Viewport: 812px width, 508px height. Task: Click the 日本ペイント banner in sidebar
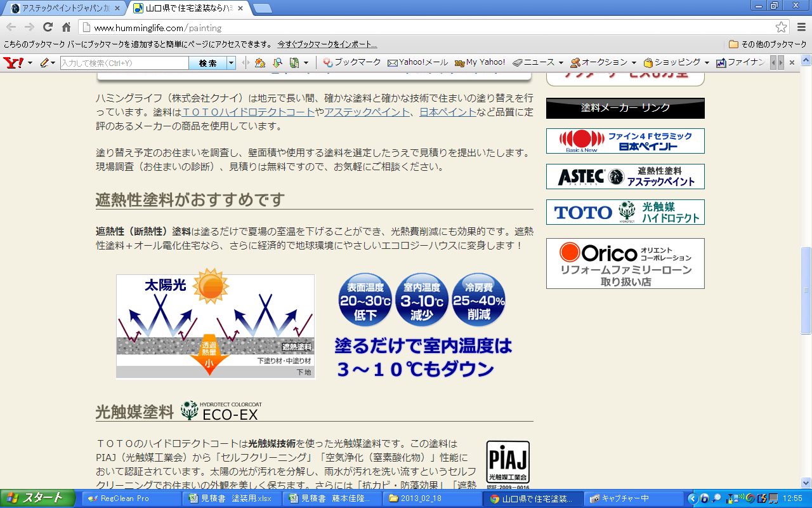coord(625,141)
